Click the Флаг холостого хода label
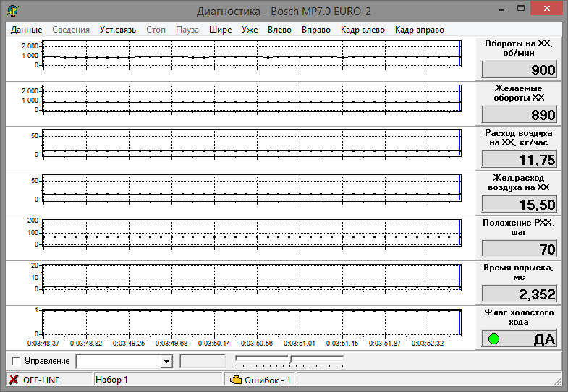 [519, 317]
